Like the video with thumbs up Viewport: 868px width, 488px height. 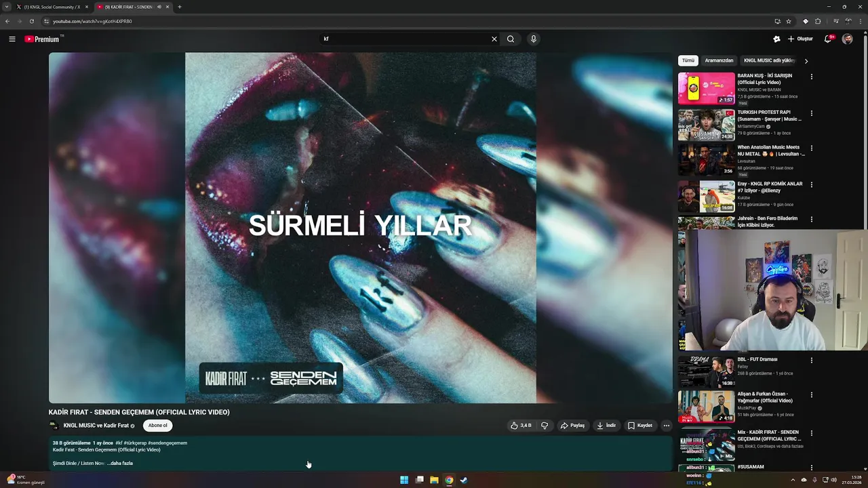pyautogui.click(x=521, y=426)
